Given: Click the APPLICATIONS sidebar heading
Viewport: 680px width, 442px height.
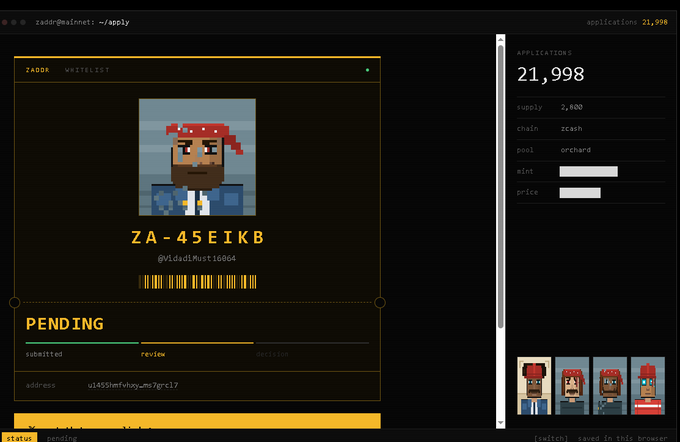Looking at the screenshot, I should [544, 53].
